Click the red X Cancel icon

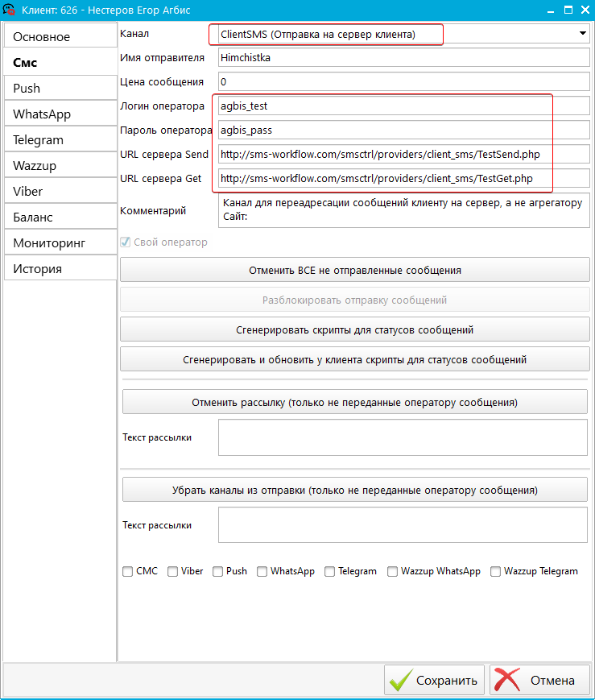click(x=508, y=680)
